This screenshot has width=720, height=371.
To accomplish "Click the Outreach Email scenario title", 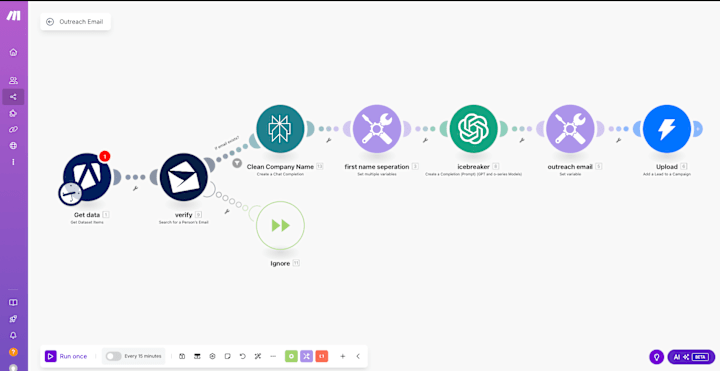I will click(81, 22).
